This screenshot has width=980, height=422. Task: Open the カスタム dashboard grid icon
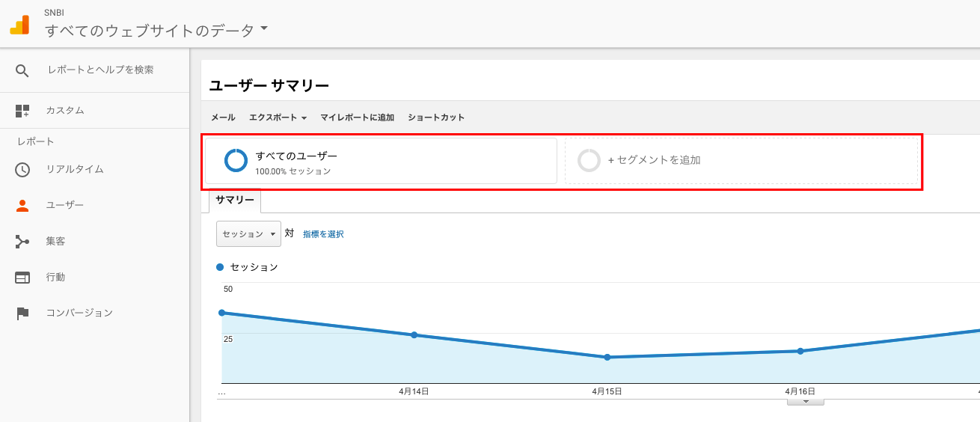[x=22, y=111]
